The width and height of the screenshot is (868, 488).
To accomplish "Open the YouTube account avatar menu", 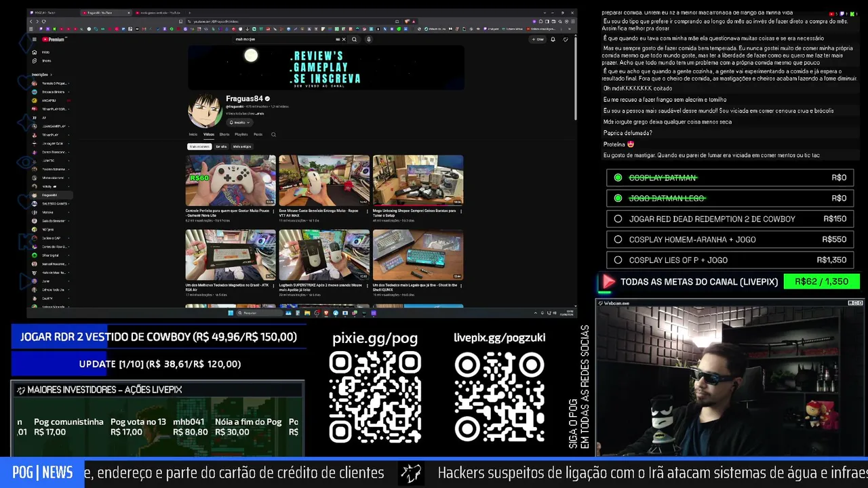I will (566, 39).
